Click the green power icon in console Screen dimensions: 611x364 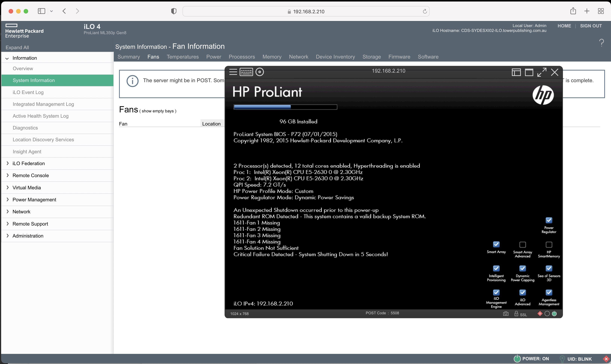tap(554, 314)
